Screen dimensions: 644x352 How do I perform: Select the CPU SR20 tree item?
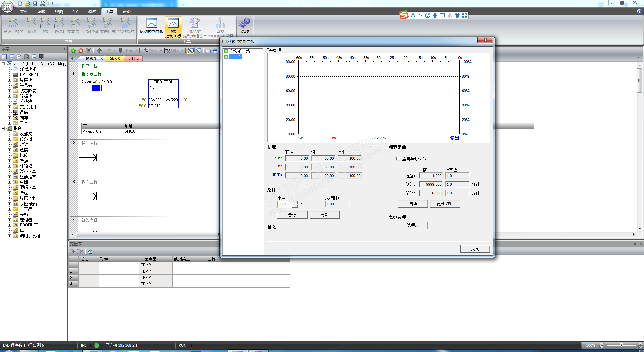[29, 75]
